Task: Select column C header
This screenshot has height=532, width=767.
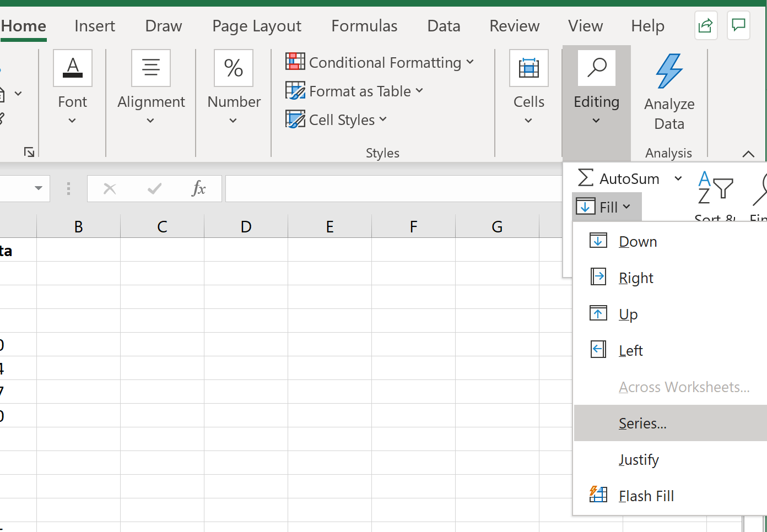Action: [x=162, y=226]
